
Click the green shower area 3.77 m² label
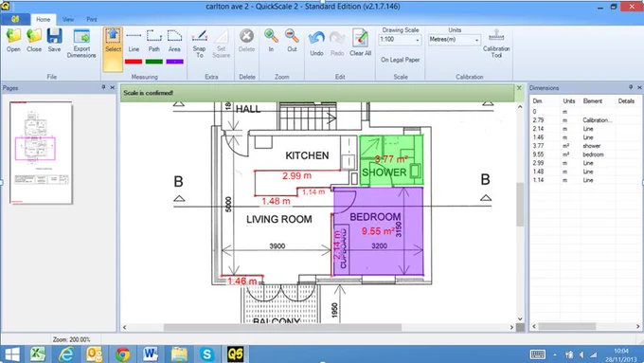[x=391, y=159]
